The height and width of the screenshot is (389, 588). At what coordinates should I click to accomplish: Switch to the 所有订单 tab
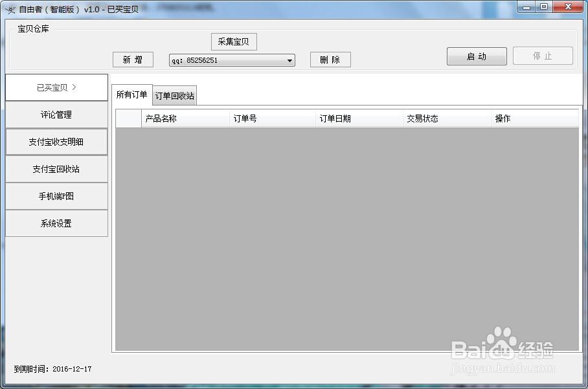(131, 94)
